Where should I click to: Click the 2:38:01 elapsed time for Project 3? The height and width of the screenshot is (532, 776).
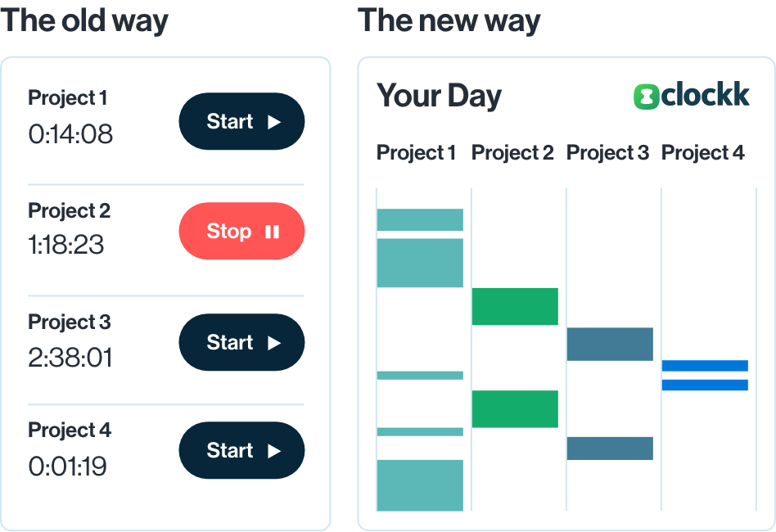click(70, 358)
